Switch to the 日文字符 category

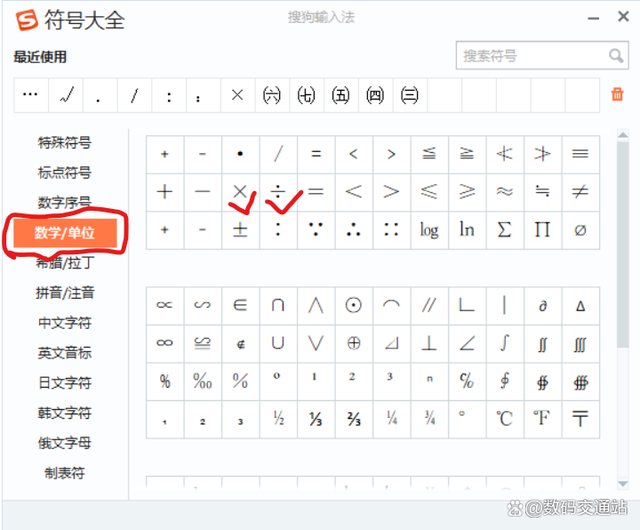coord(64,383)
